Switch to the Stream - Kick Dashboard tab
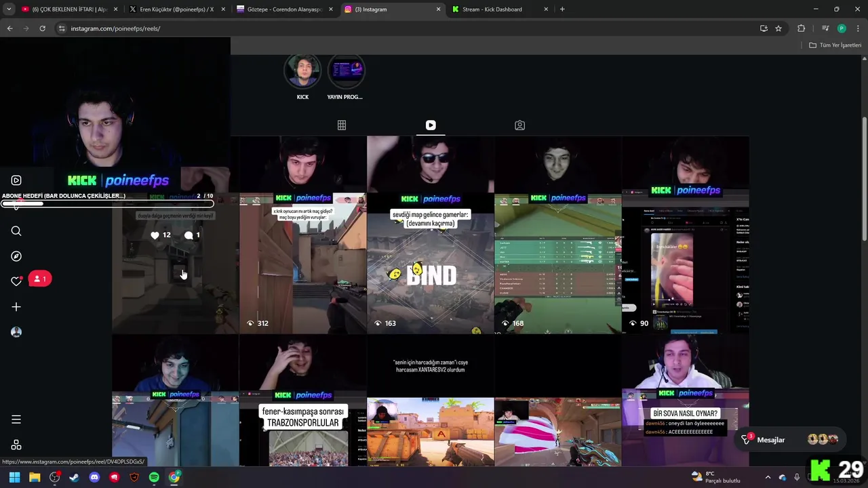This screenshot has height=488, width=868. (499, 9)
